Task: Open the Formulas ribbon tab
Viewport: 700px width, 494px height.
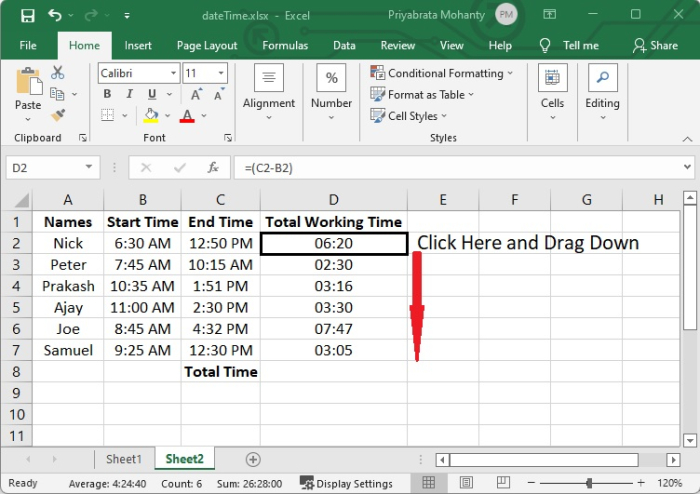Action: click(285, 45)
